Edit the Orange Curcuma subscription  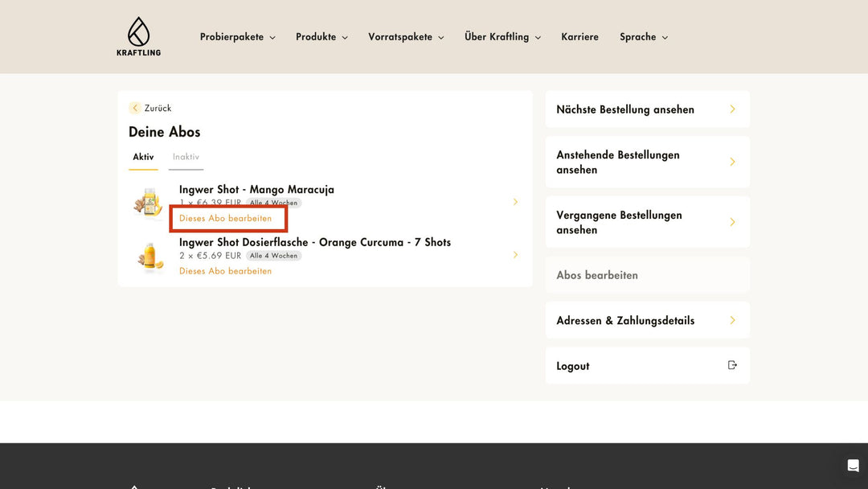[x=225, y=271]
